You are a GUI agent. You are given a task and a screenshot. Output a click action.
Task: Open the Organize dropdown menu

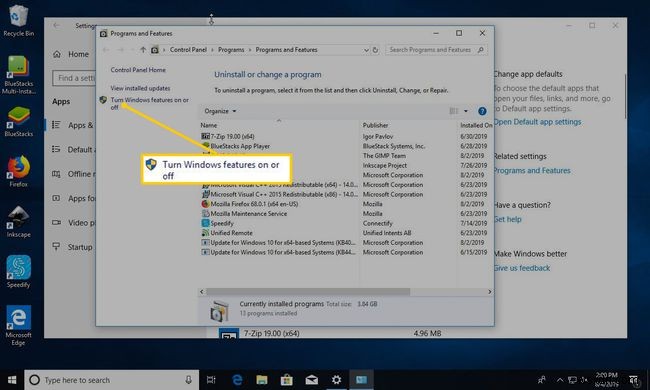point(220,111)
